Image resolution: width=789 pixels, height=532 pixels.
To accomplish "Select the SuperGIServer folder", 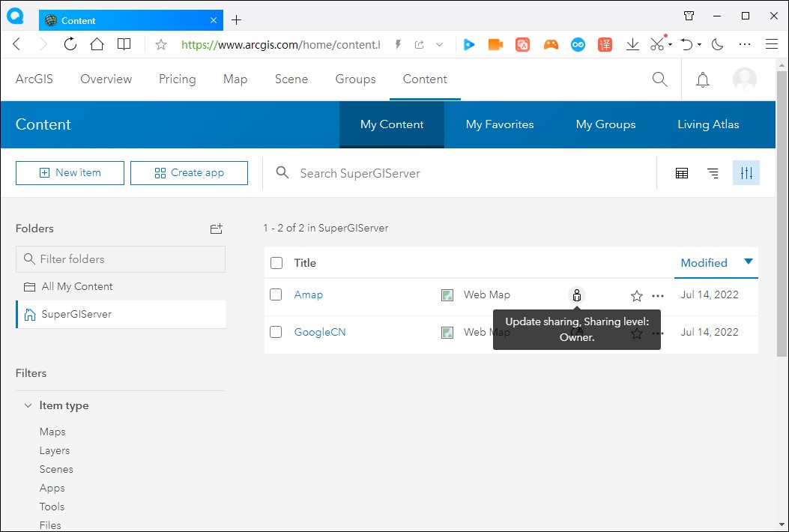I will (121, 314).
